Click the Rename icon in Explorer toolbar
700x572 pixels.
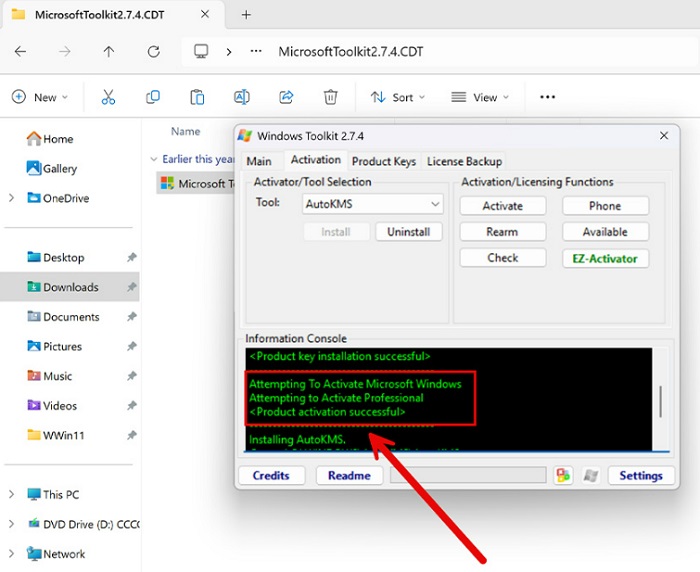(x=242, y=97)
